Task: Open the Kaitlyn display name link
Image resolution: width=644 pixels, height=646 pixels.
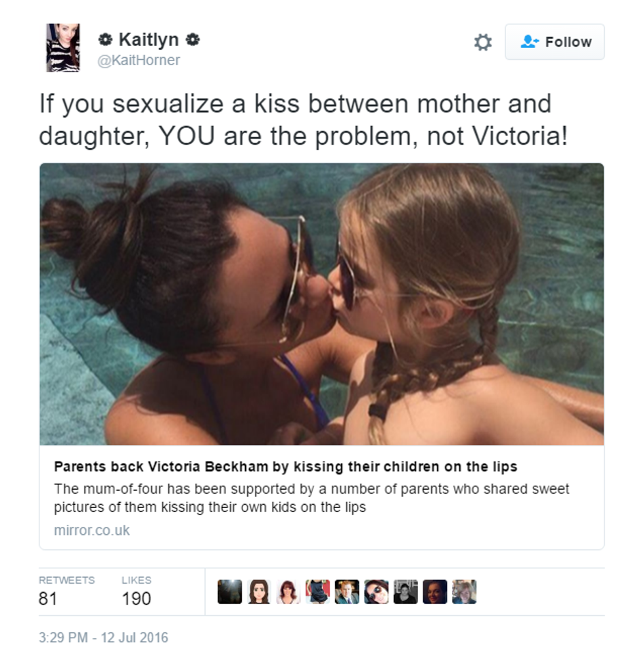Action: point(149,39)
